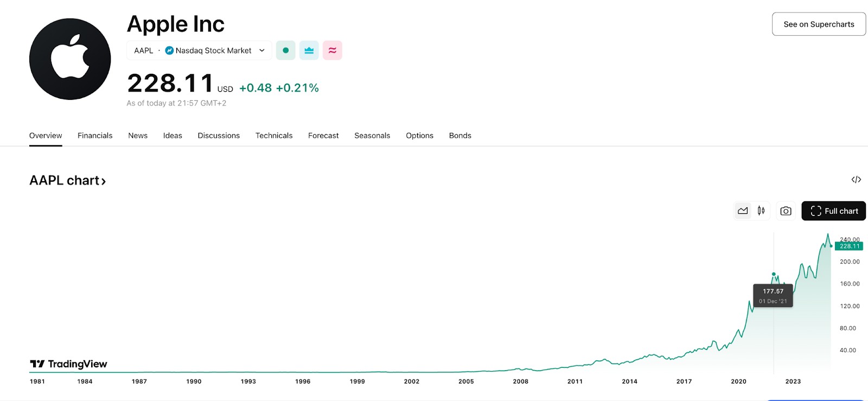This screenshot has width=868, height=401.
Task: Click the 2008 label on time axis
Action: 521,381
